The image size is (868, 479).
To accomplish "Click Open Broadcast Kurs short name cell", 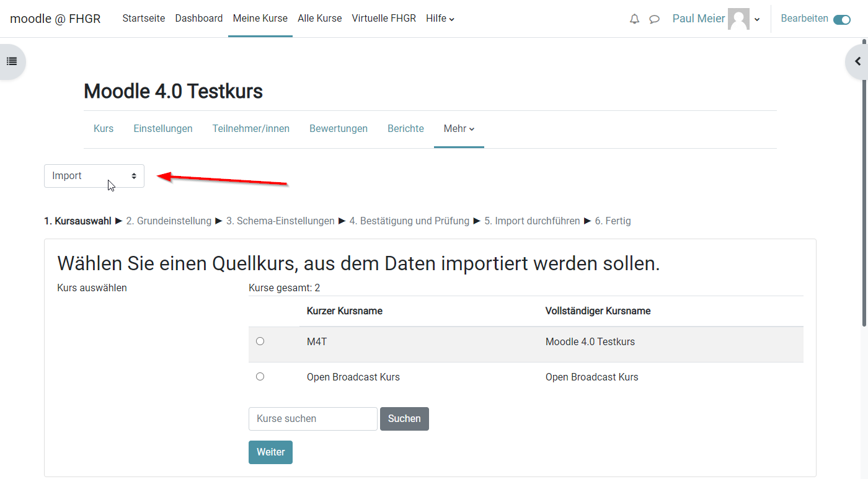I will (x=353, y=377).
